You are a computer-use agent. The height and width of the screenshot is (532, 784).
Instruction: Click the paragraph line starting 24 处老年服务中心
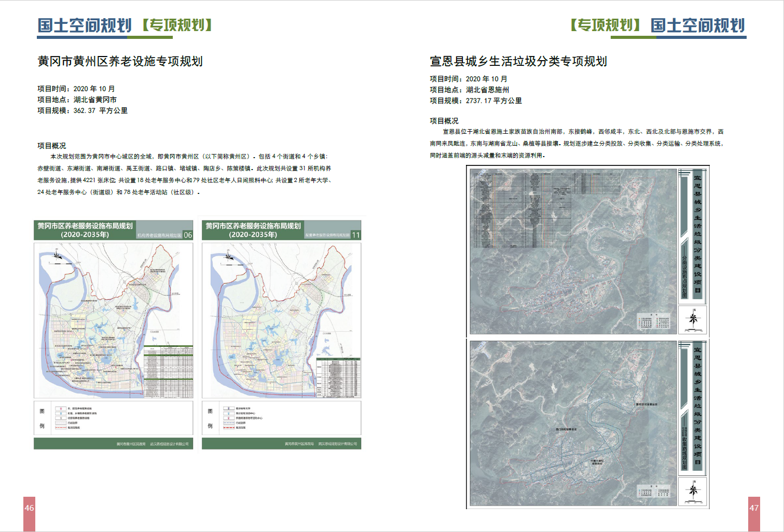[x=118, y=192]
